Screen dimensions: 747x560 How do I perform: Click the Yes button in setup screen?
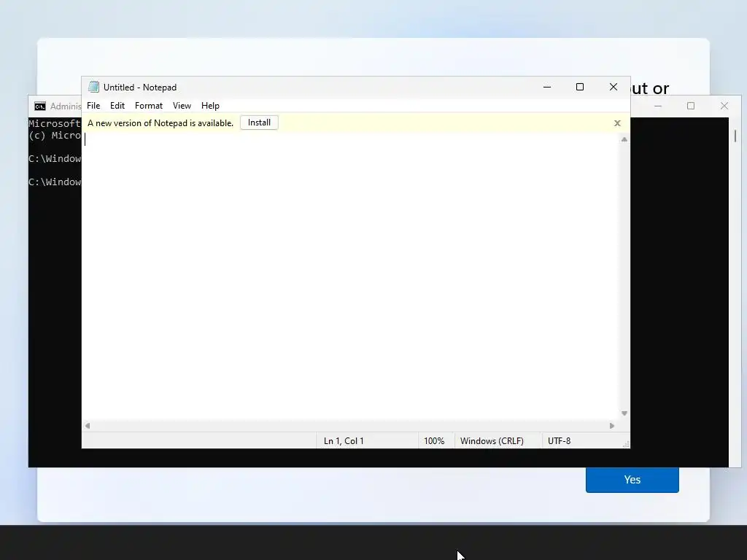coord(632,480)
